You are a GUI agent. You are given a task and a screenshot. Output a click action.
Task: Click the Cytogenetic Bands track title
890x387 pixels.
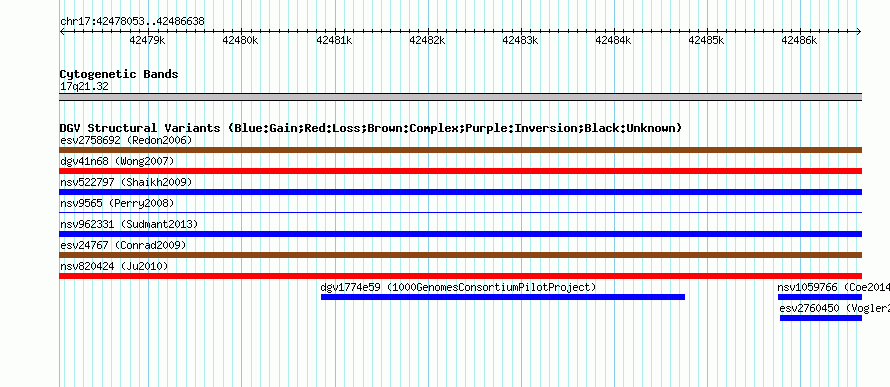[x=119, y=74]
